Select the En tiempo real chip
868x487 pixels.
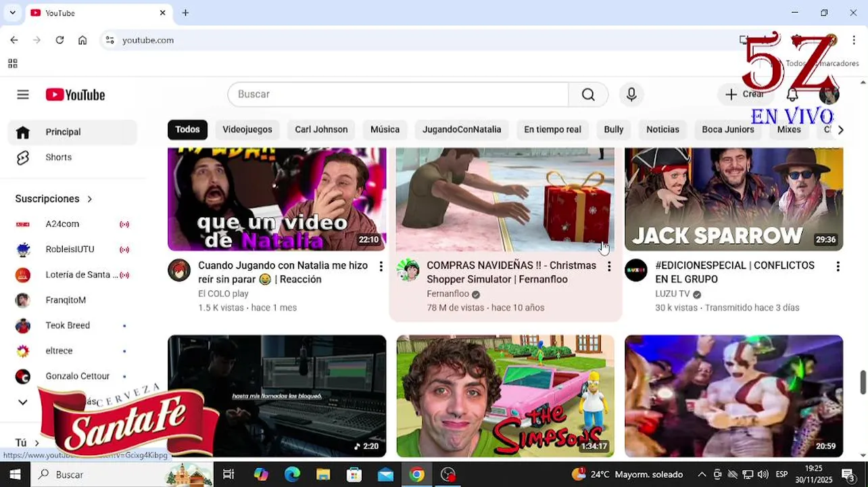point(552,130)
